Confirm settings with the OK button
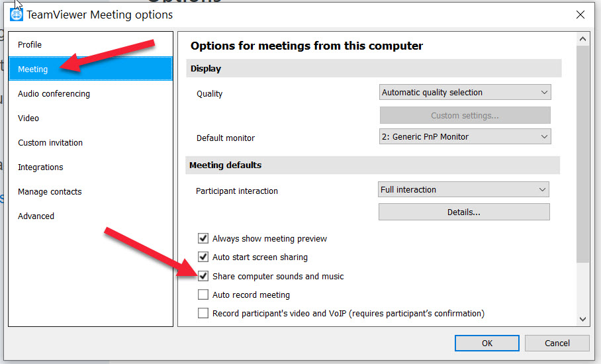 486,343
